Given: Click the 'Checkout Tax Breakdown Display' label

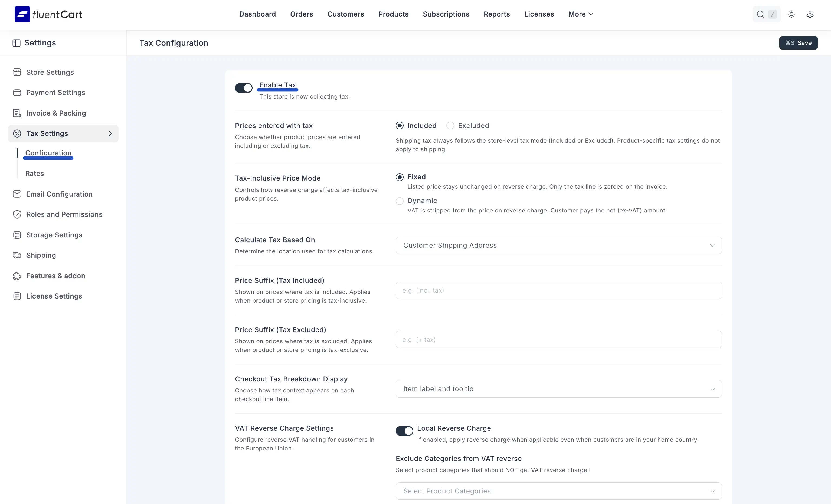Looking at the screenshot, I should click(x=291, y=379).
